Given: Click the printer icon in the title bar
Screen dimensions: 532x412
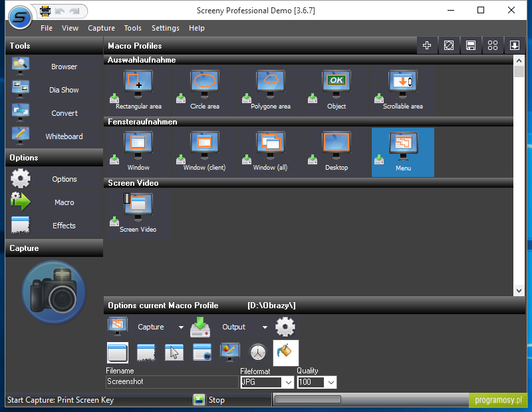Looking at the screenshot, I should [45, 11].
